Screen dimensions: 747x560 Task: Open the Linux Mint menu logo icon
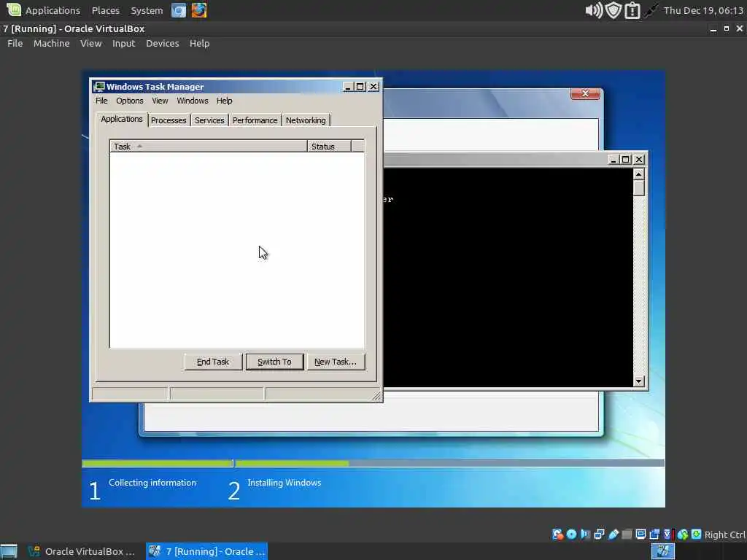(x=14, y=10)
